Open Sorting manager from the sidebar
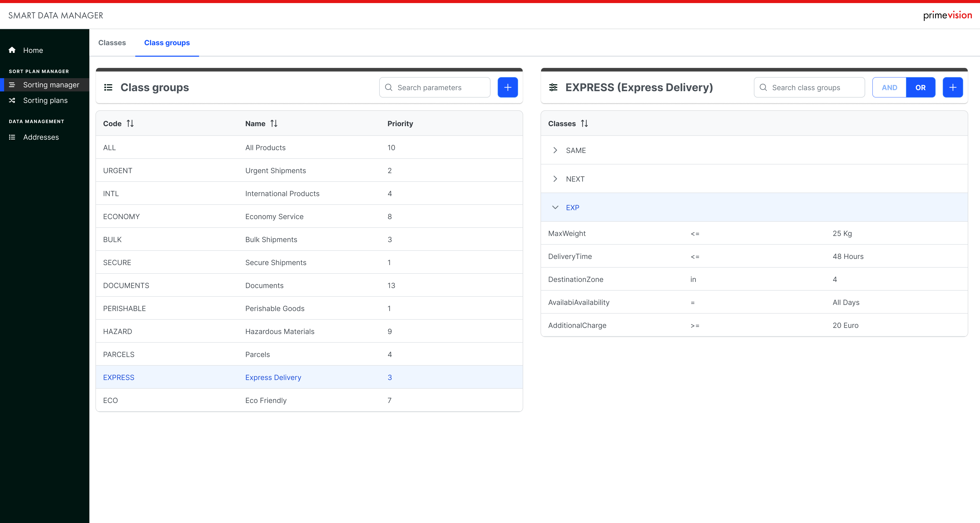Image resolution: width=980 pixels, height=523 pixels. 51,85
